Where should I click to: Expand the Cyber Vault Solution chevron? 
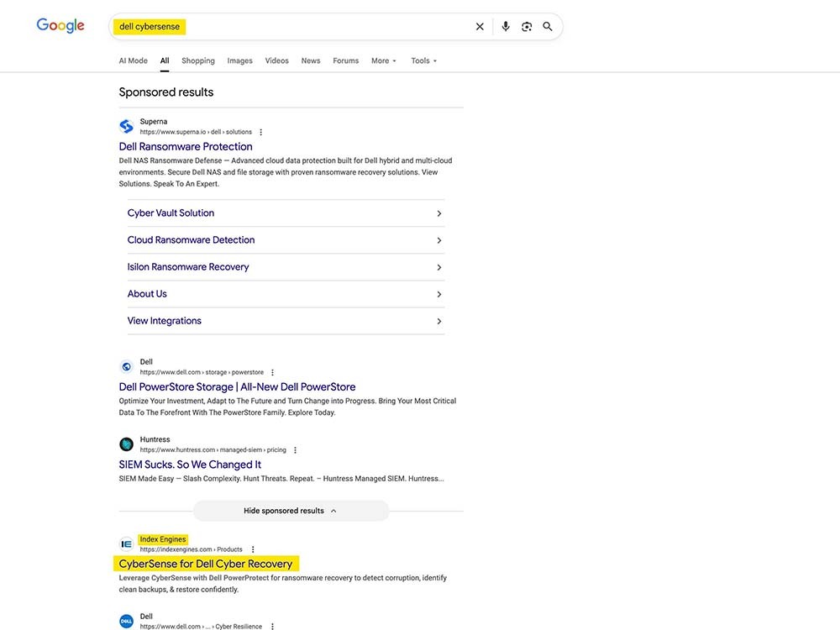pos(438,213)
